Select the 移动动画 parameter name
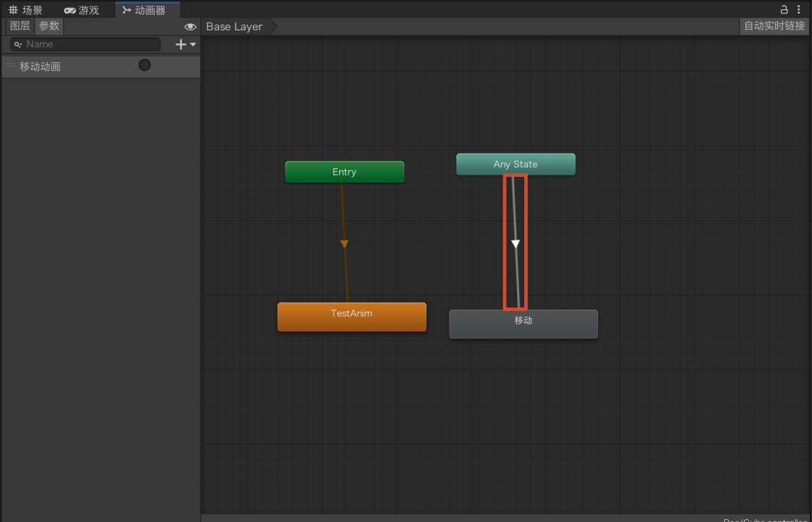 click(x=41, y=66)
